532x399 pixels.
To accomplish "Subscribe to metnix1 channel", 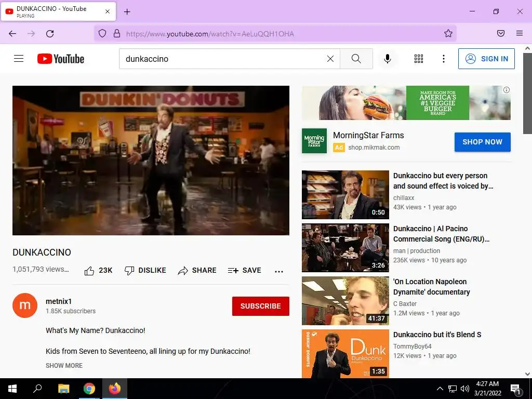I will [261, 306].
